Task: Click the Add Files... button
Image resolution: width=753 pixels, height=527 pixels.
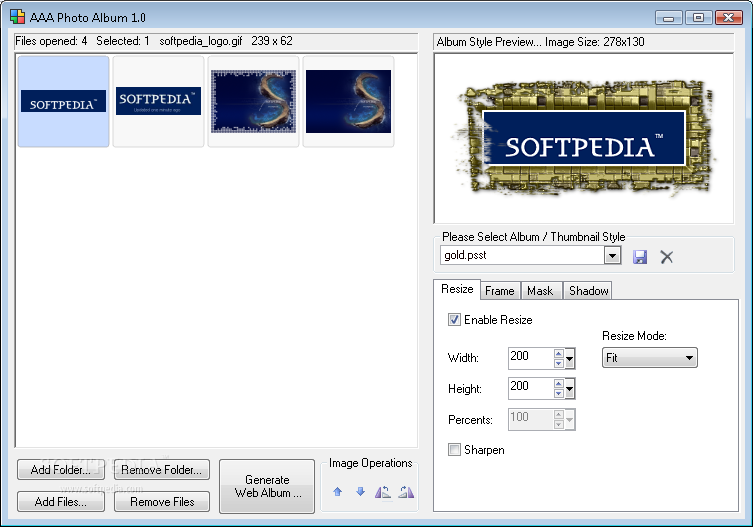Action: pyautogui.click(x=61, y=501)
